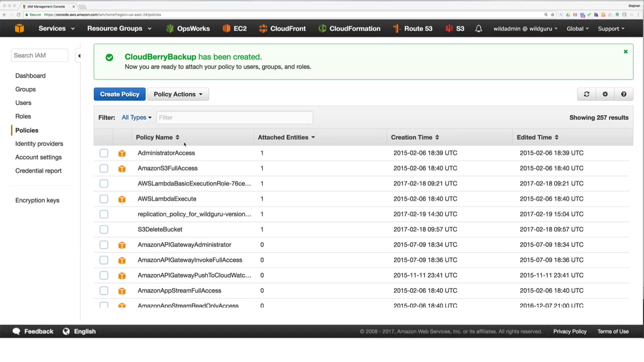This screenshot has height=362, width=644.
Task: Expand the Support dropdown menu
Action: (x=611, y=29)
